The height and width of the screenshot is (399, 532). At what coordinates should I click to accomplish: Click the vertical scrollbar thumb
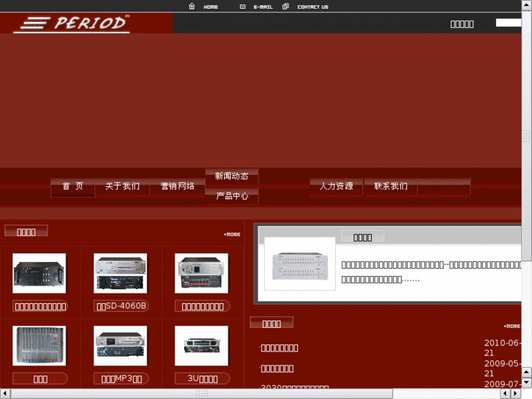[526, 136]
